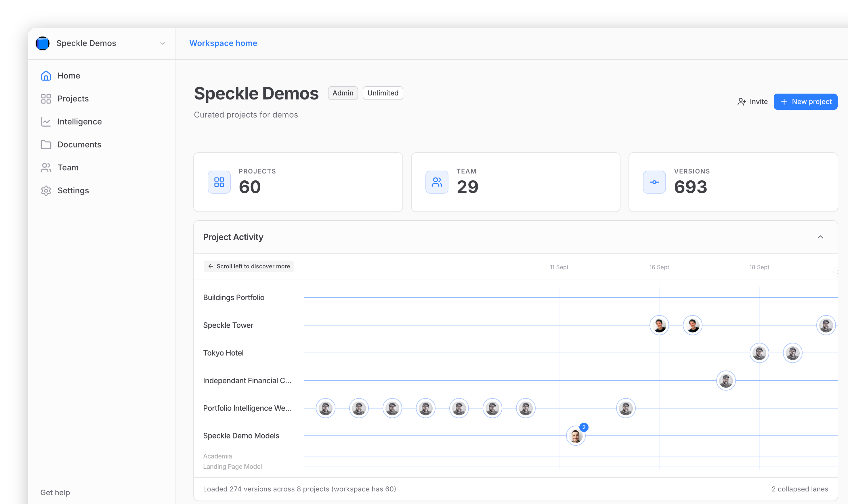Image resolution: width=848 pixels, height=504 pixels.
Task: Open the Settings gear icon
Action: [46, 190]
